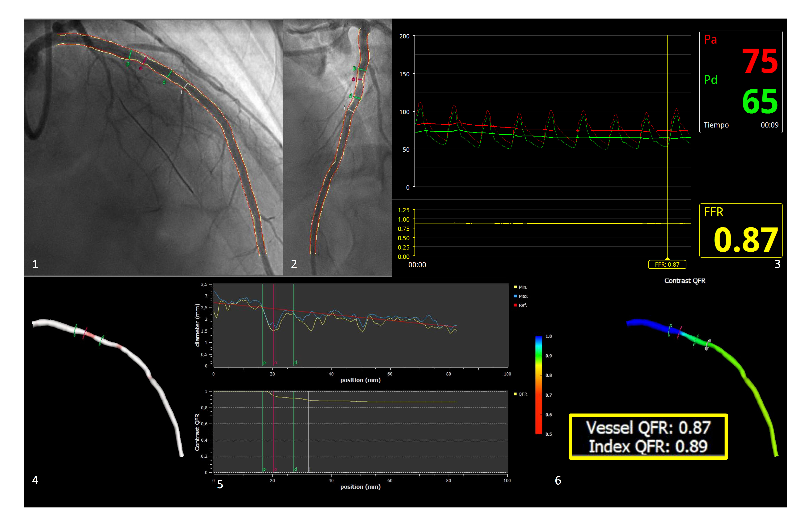
Task: Click the QFR legend yellow square
Action: click(515, 394)
